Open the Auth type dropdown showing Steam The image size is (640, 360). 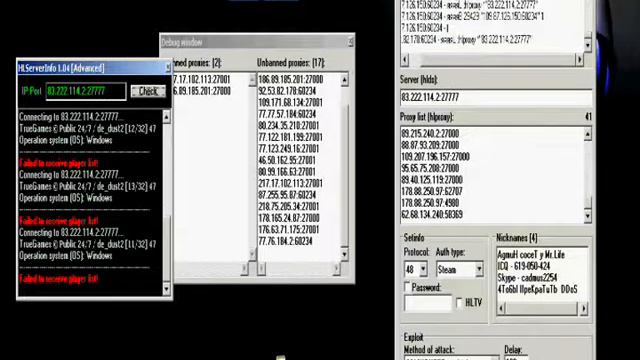click(x=479, y=269)
